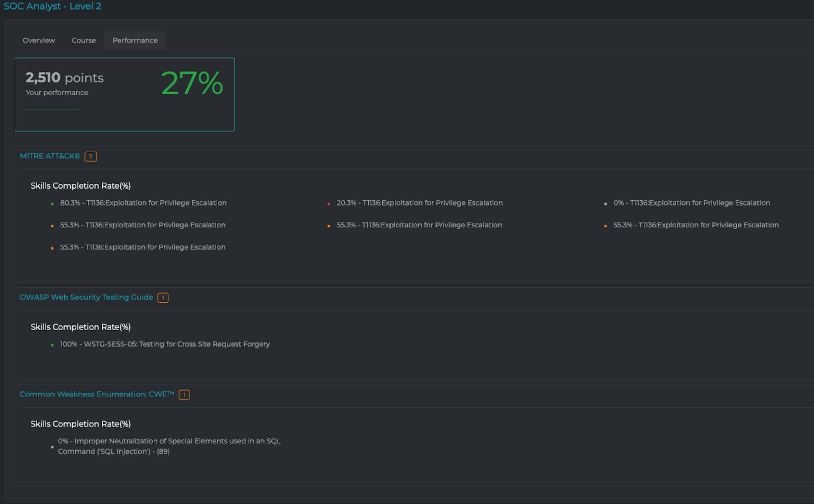Open the 80.3% T1136 Privilege Escalation skill

143,203
